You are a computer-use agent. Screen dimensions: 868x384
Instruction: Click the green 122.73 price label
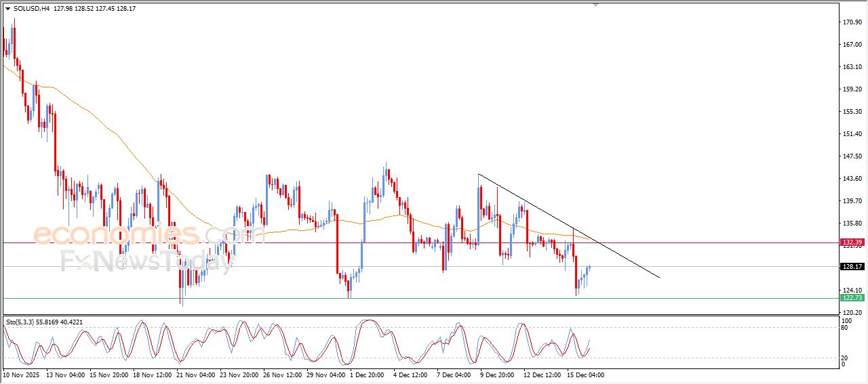[852, 298]
